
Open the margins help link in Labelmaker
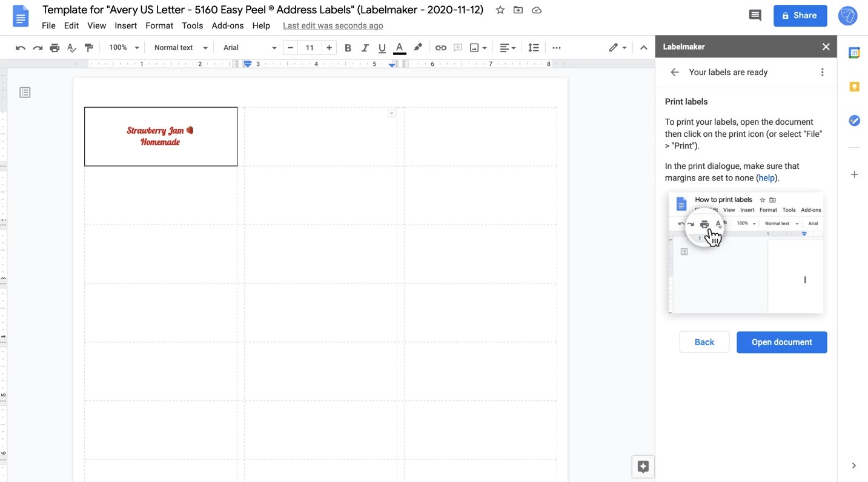[766, 177]
